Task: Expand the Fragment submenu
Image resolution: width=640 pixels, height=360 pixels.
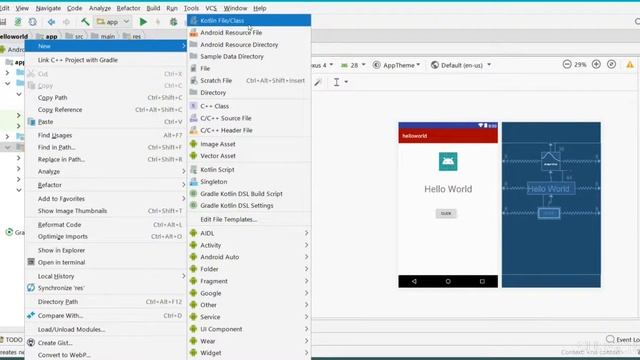Action: pos(249,281)
